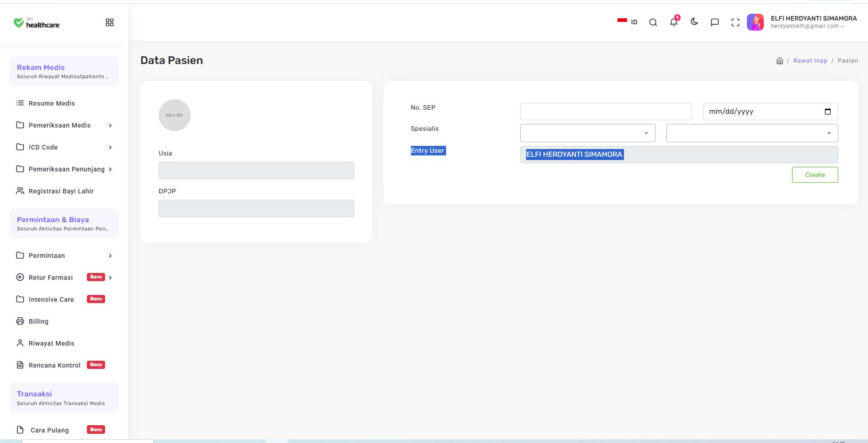Open the first Spesialis dropdown

588,133
